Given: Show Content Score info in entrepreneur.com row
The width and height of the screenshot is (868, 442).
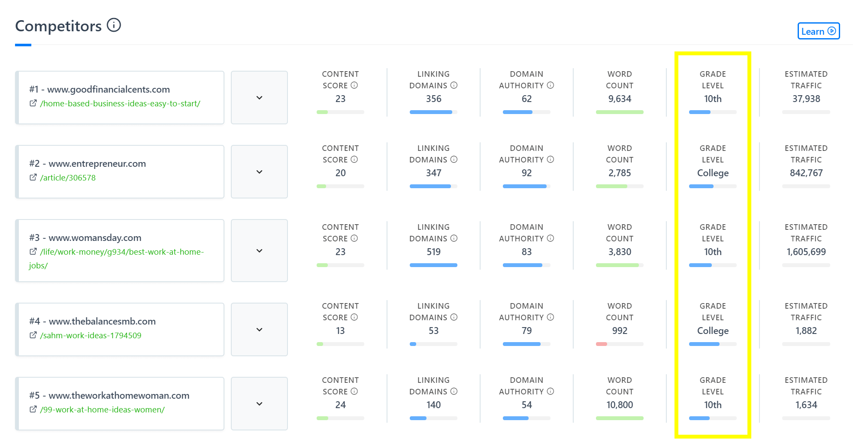Looking at the screenshot, I should point(354,159).
